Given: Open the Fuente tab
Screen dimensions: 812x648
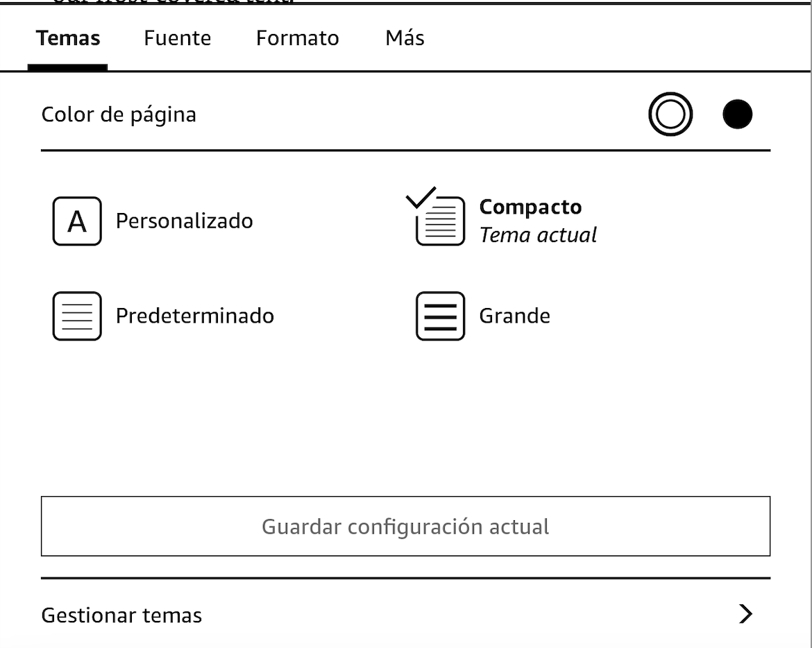Looking at the screenshot, I should click(x=178, y=38).
